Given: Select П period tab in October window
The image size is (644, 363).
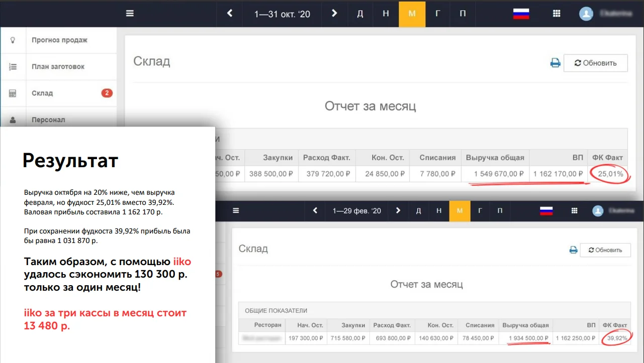Looking at the screenshot, I should [463, 14].
